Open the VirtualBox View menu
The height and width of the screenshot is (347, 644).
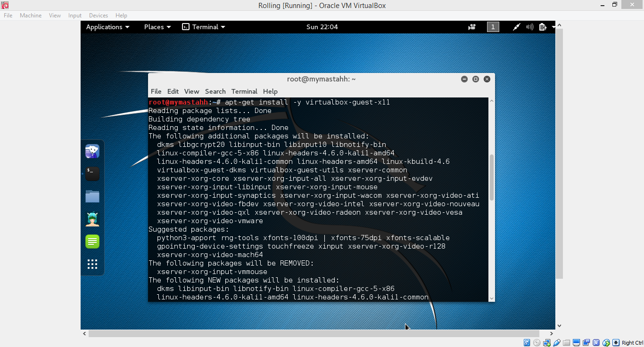[x=55, y=16]
